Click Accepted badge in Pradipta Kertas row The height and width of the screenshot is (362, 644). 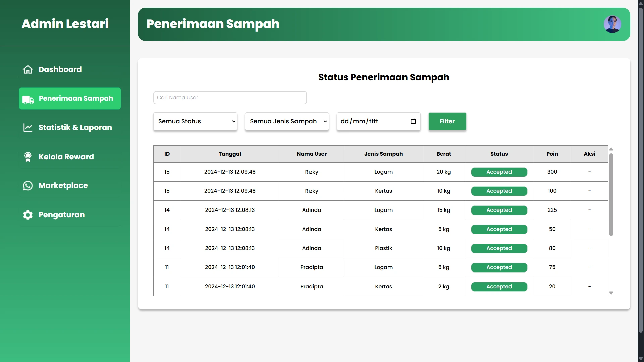point(499,287)
